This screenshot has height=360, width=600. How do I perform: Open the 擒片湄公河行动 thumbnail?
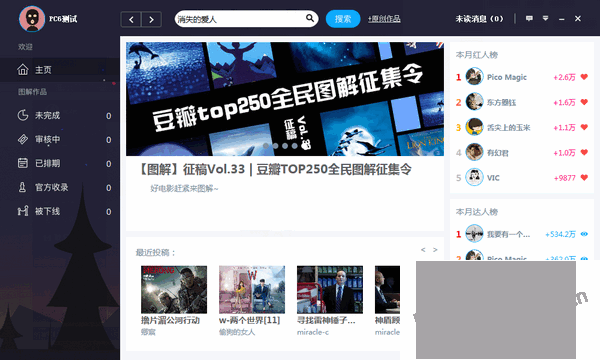tap(174, 290)
